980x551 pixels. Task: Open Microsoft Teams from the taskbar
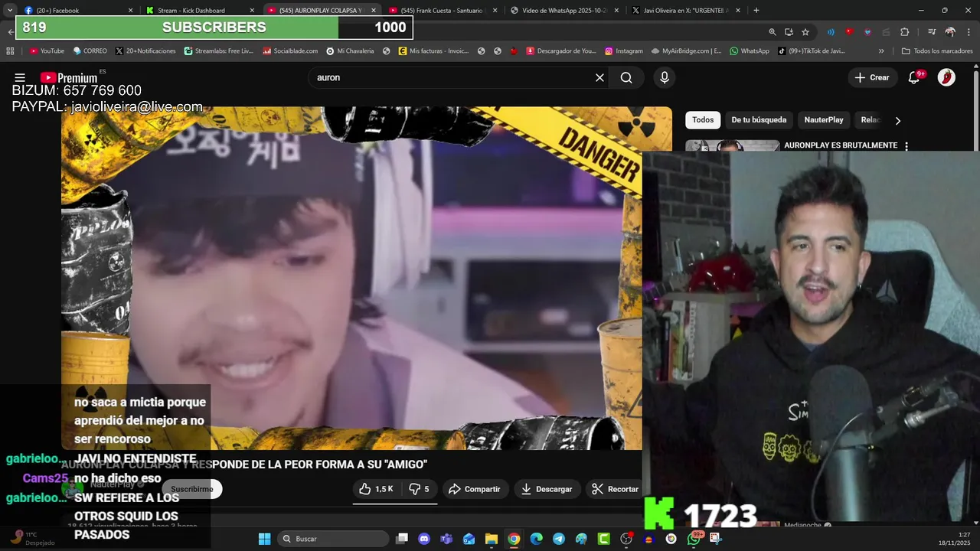pyautogui.click(x=446, y=539)
